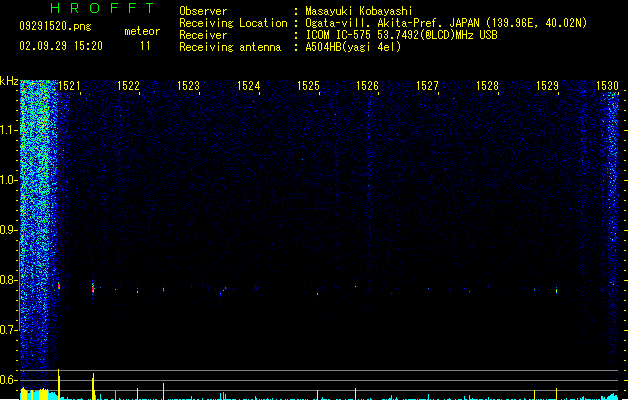This screenshot has height=400, width=629.
Task: Click the 1529 time marker
Action: [x=548, y=86]
